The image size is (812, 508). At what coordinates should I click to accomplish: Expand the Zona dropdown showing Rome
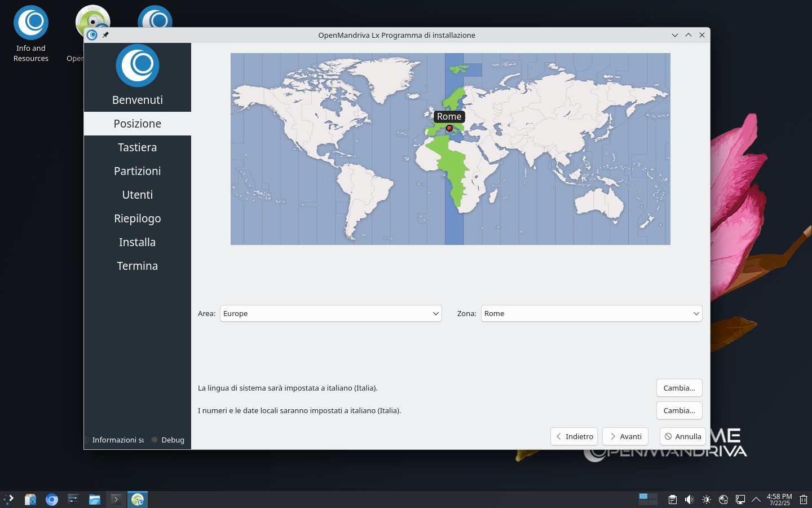[591, 313]
